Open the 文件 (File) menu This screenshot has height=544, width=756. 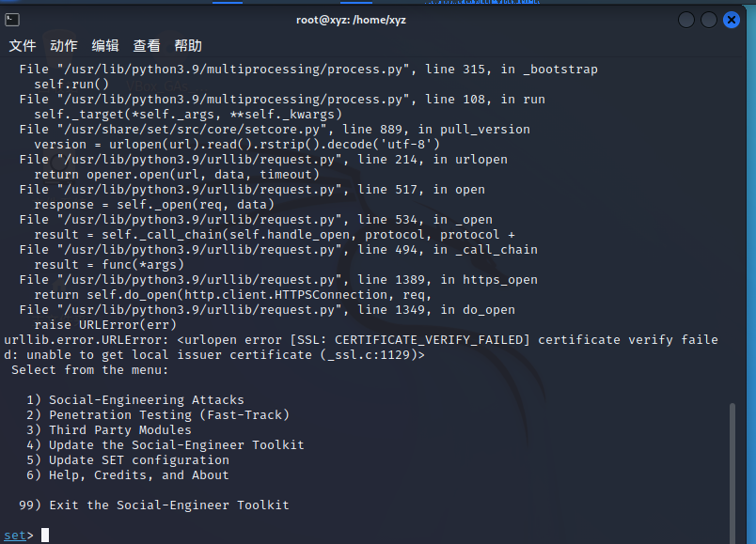23,46
